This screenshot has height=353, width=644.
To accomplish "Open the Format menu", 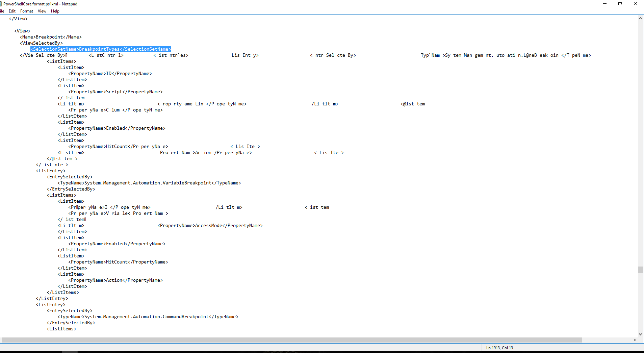I will (26, 11).
